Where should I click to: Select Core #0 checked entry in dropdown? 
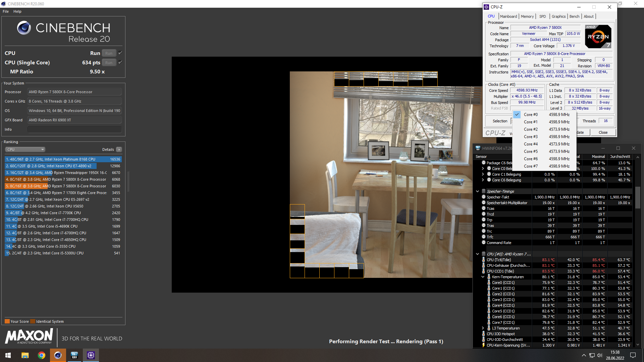[544, 115]
